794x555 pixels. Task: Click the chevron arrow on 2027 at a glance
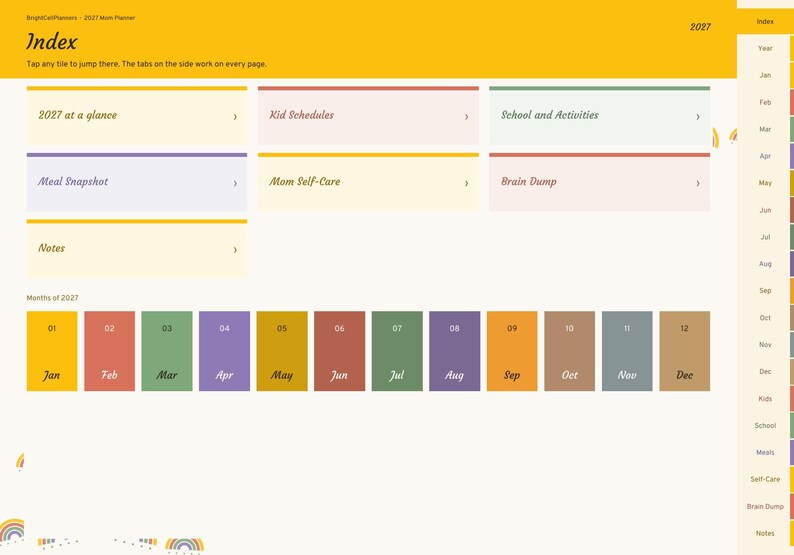[235, 117]
